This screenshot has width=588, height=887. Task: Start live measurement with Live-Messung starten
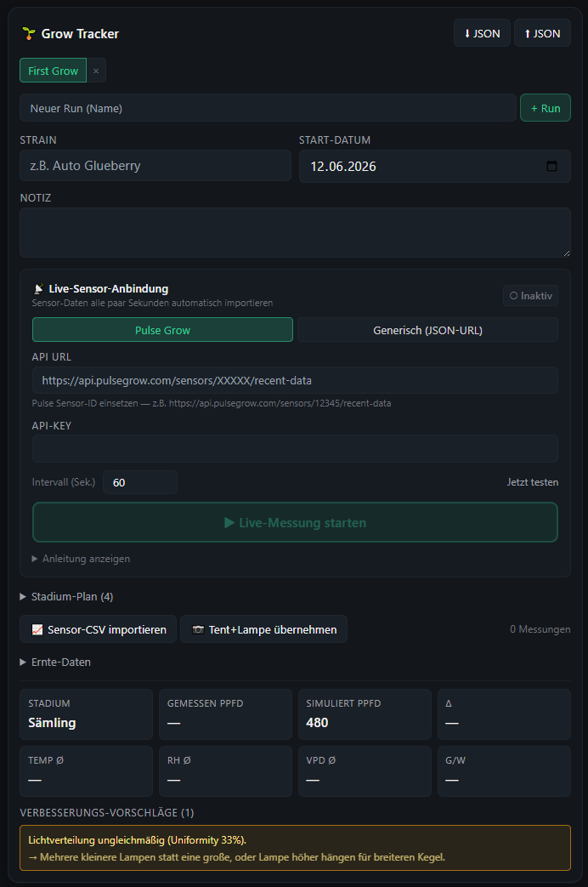(x=295, y=522)
